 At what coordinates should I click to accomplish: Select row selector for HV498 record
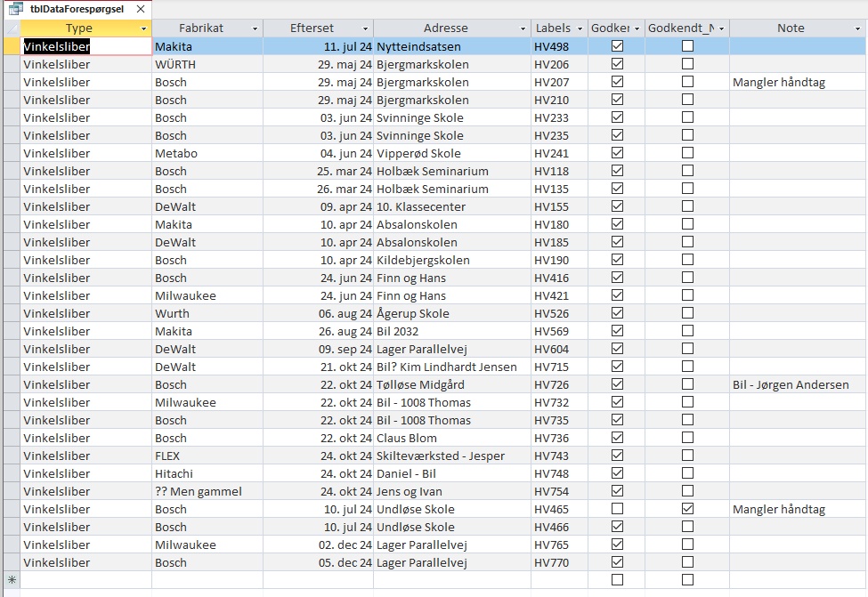point(12,46)
